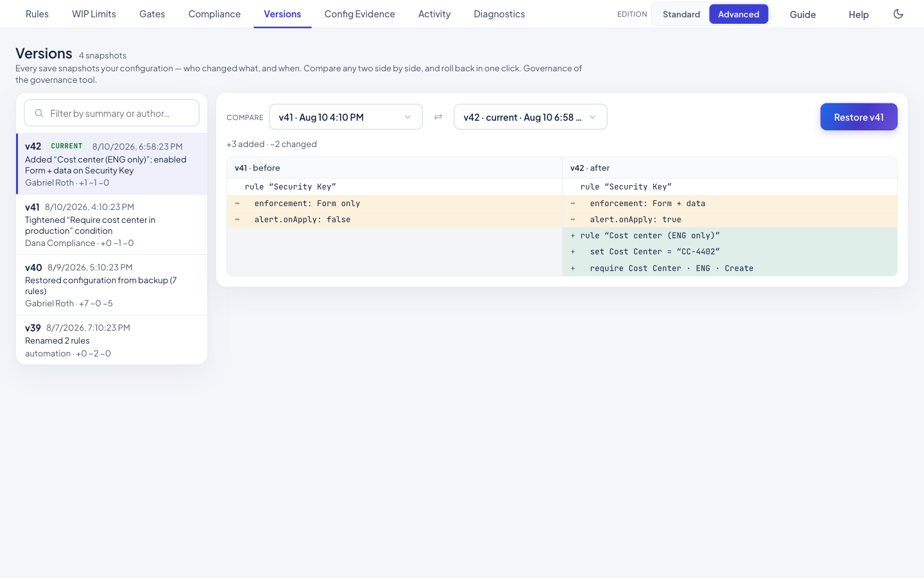Click 'Gabriel Roth · +7 ~0 −5' author line
The height and width of the screenshot is (578, 924).
point(69,303)
